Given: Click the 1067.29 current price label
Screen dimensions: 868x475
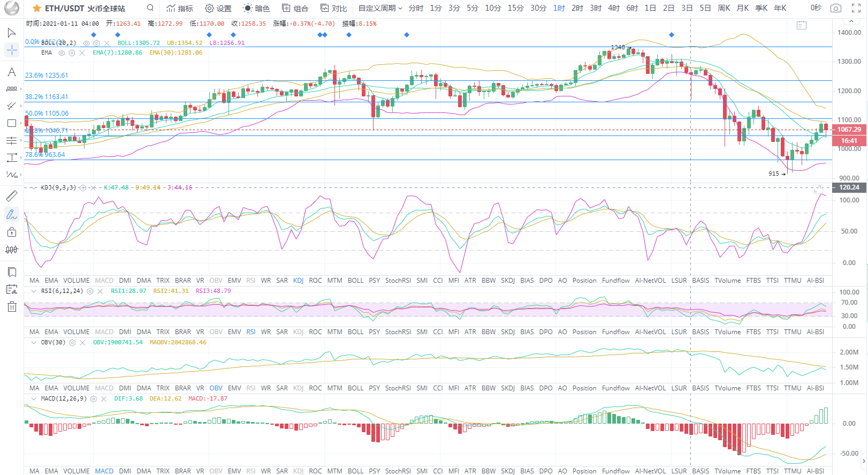Looking at the screenshot, I should (849, 130).
